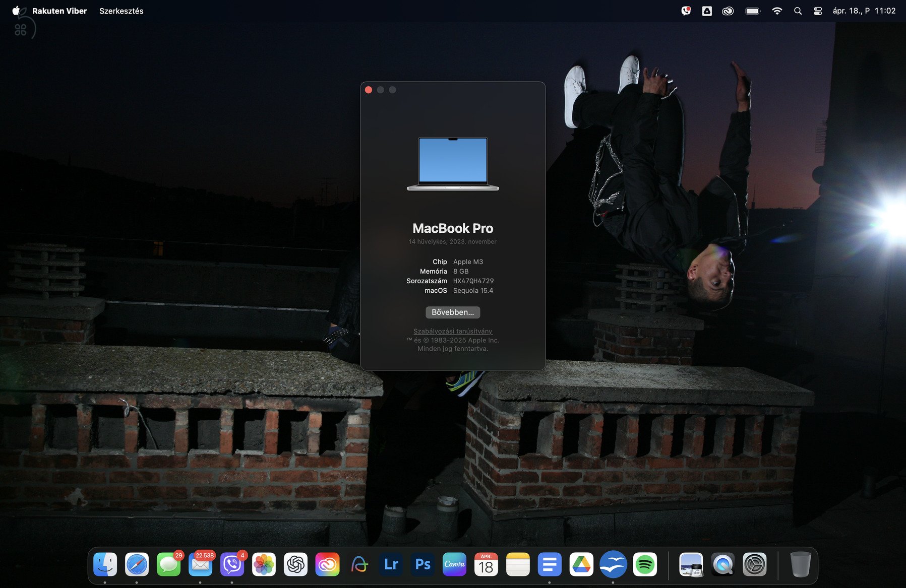Open Finder from the Dock
The image size is (906, 588).
(x=105, y=564)
